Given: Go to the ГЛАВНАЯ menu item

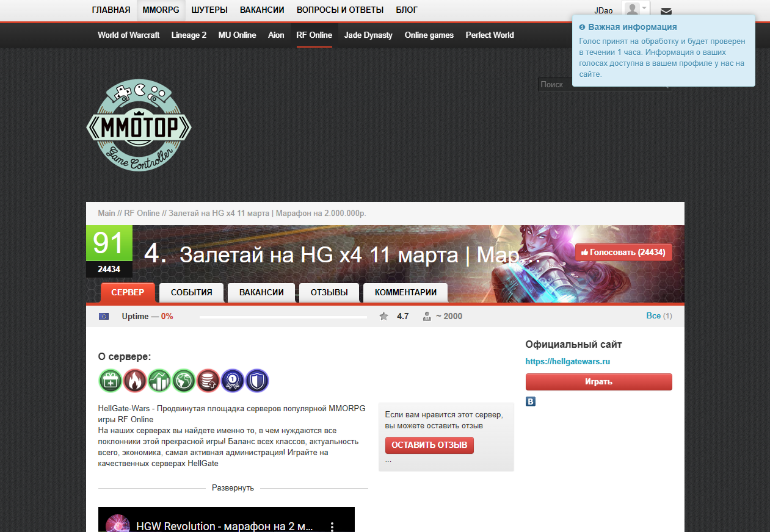Looking at the screenshot, I should point(111,10).
